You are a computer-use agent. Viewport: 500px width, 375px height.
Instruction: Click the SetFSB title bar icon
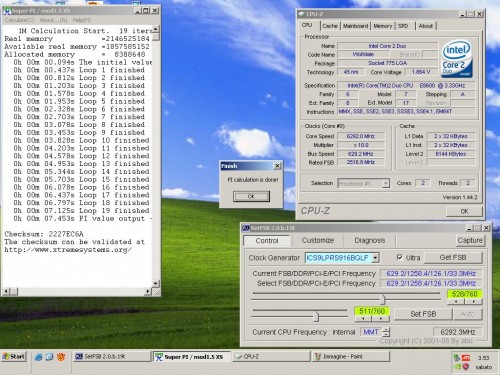[x=246, y=228]
